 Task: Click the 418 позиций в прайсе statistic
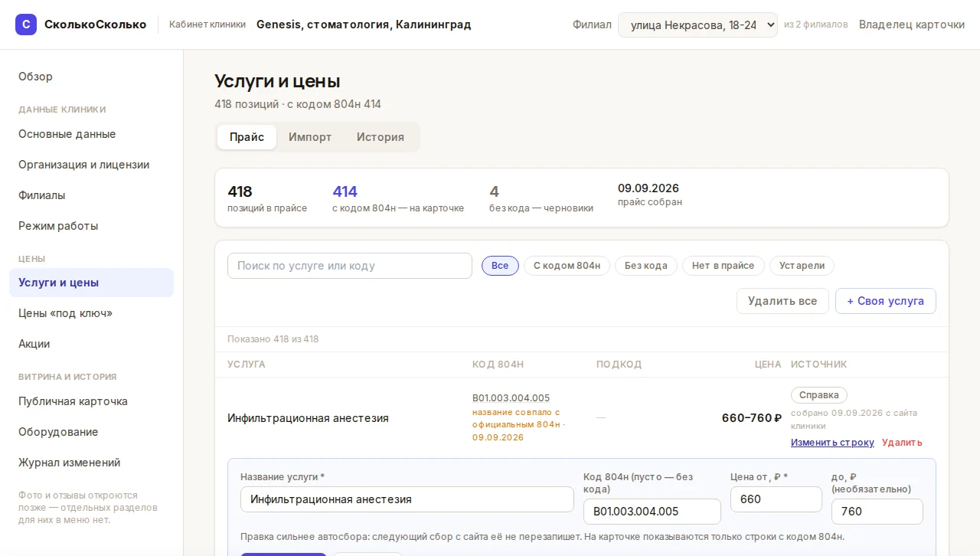(x=267, y=198)
